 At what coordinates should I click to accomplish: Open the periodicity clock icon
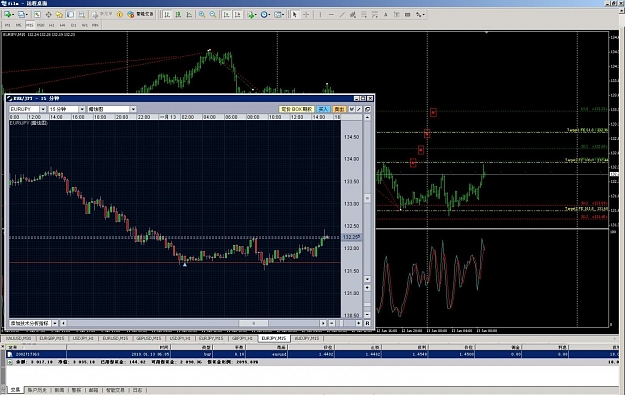tap(264, 14)
